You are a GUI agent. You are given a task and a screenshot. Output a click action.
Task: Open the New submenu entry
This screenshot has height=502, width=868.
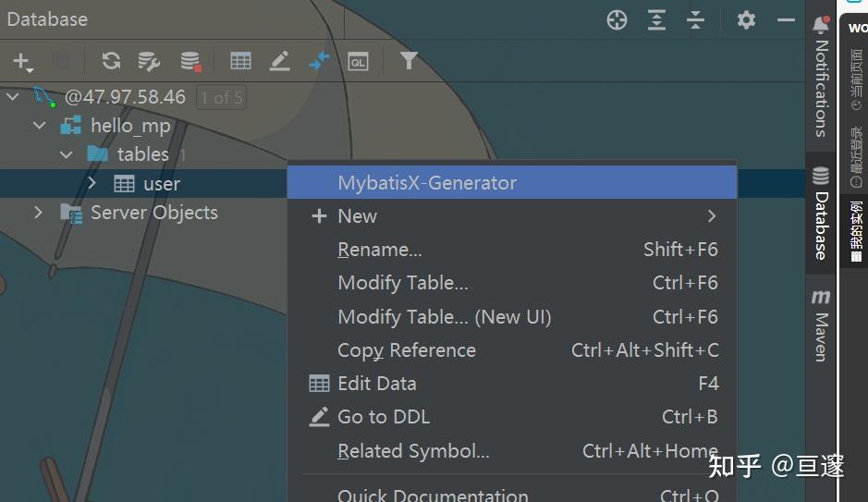(x=357, y=216)
